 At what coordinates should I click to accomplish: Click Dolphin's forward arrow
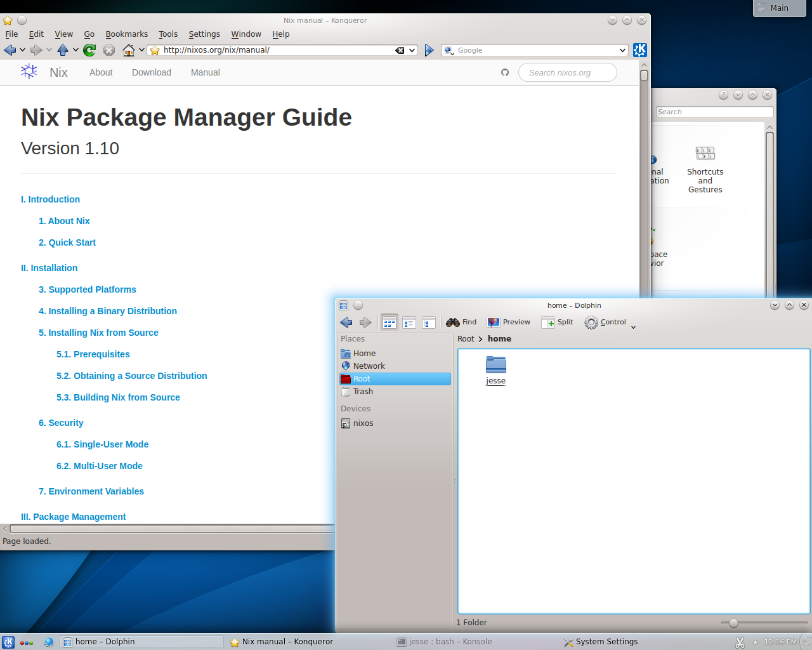365,322
